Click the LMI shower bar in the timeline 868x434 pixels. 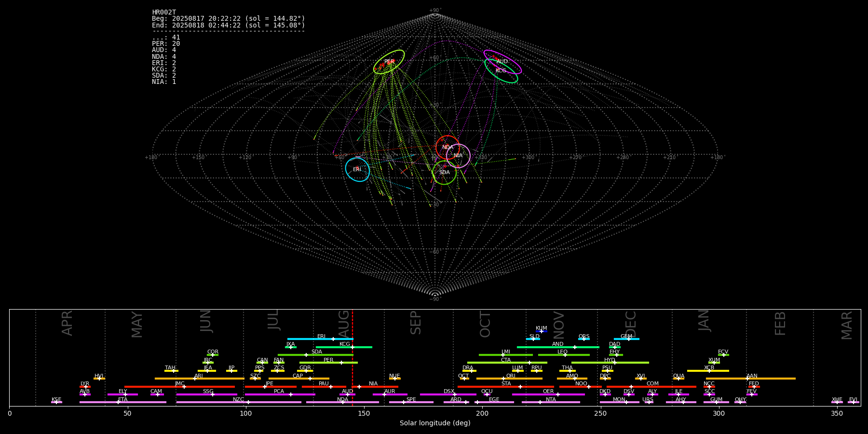pos(506,355)
